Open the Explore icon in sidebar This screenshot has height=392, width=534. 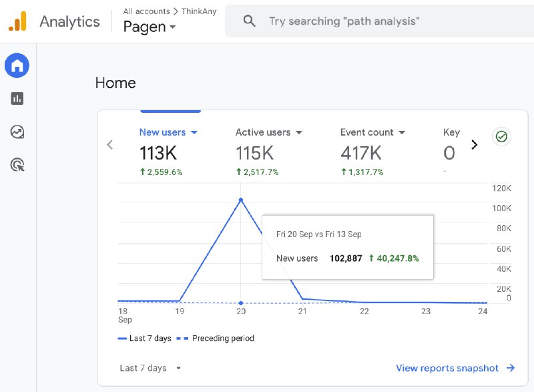point(17,132)
